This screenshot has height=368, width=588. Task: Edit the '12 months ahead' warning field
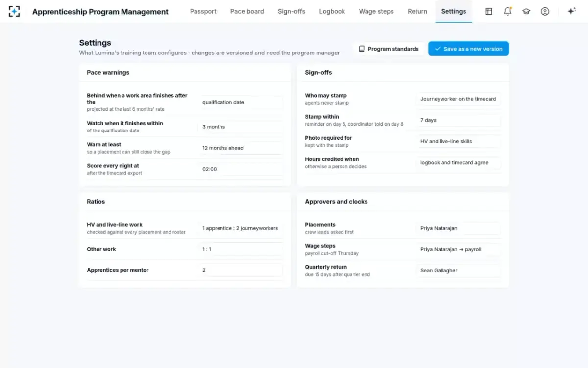pos(241,148)
